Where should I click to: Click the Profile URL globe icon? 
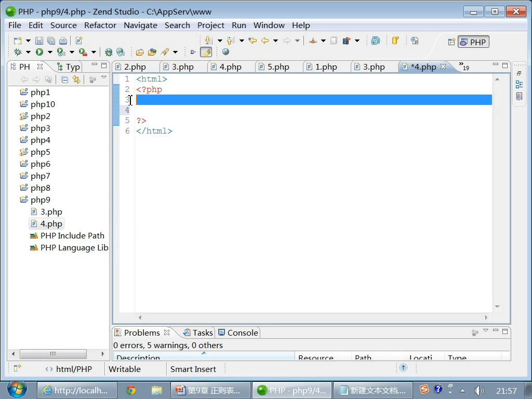(x=121, y=52)
